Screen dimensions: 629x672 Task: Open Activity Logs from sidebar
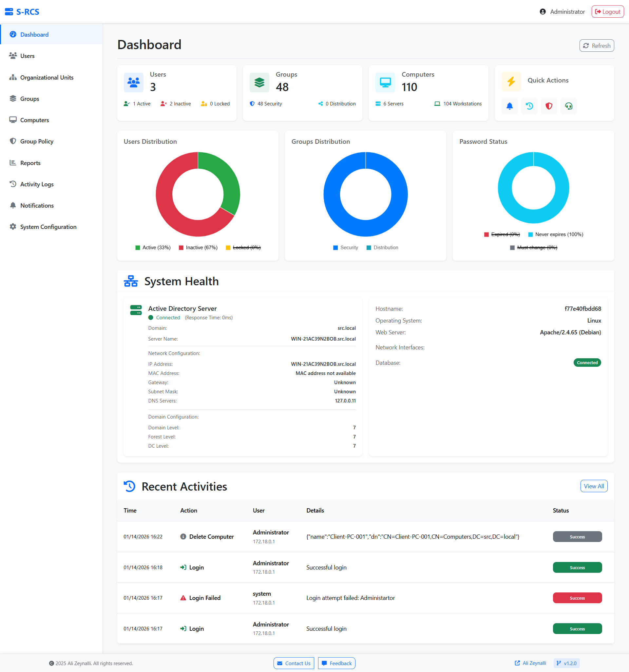[x=36, y=184]
